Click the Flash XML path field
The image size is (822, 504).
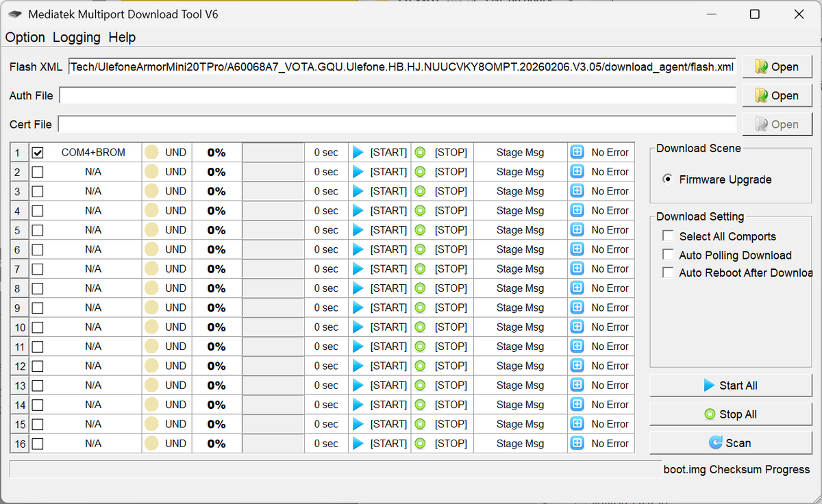click(x=402, y=66)
